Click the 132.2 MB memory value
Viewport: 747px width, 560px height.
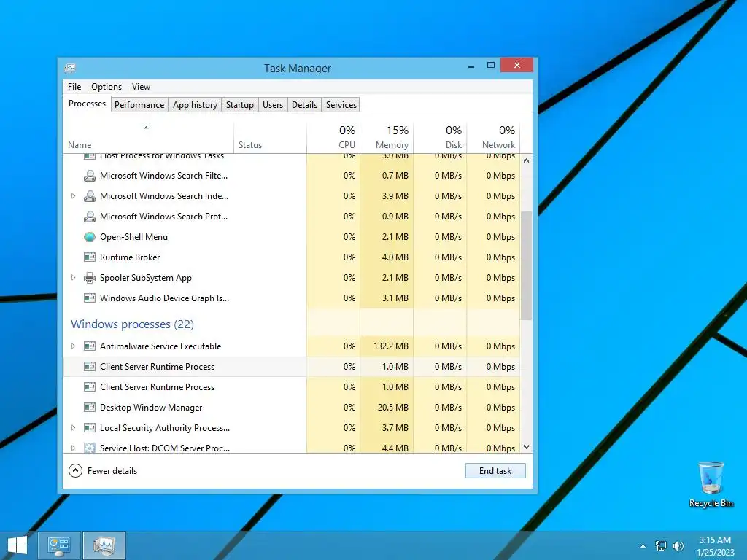(x=391, y=346)
